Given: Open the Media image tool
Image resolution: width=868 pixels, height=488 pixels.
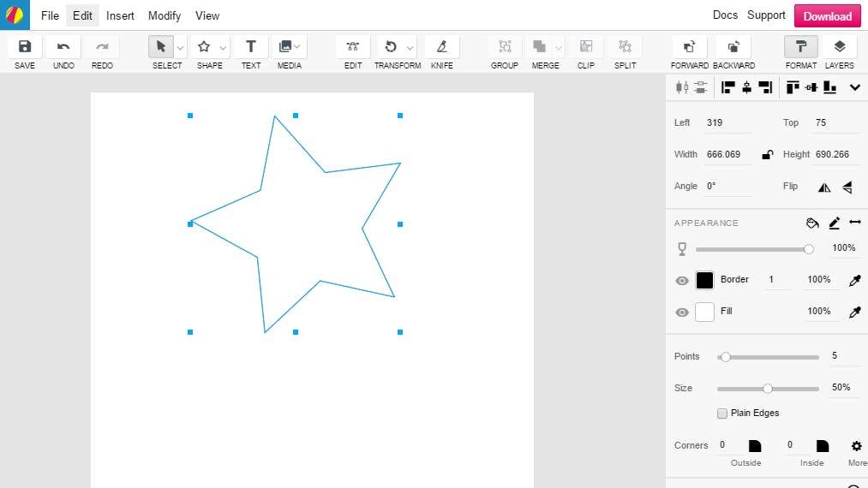Looking at the screenshot, I should coord(285,47).
